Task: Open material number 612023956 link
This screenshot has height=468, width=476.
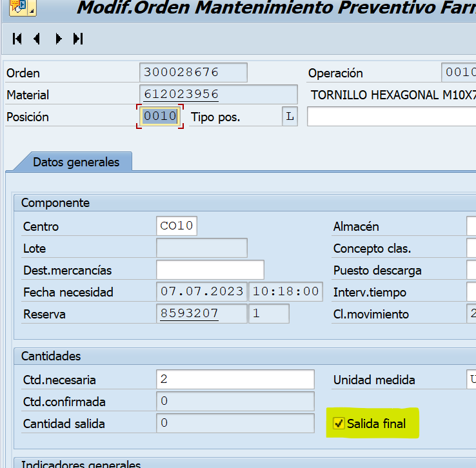Action: tap(181, 95)
